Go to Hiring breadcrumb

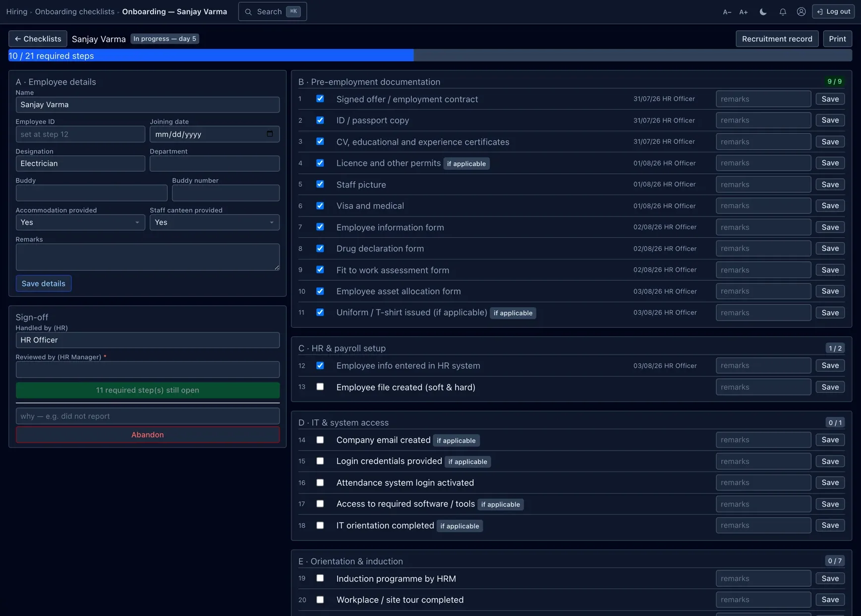[x=17, y=11]
